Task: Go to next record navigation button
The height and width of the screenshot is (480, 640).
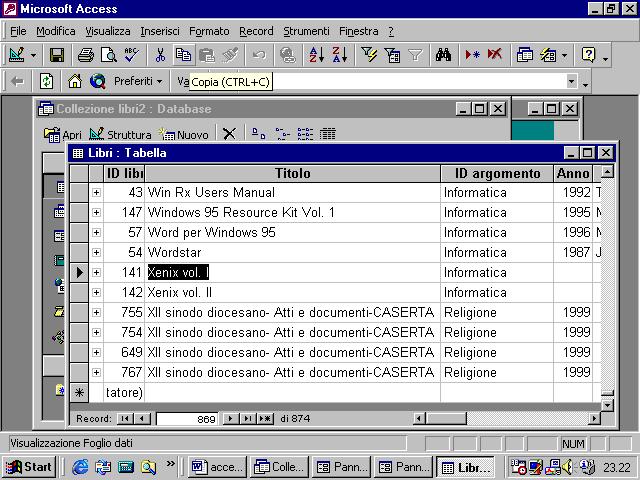Action: pyautogui.click(x=230, y=418)
